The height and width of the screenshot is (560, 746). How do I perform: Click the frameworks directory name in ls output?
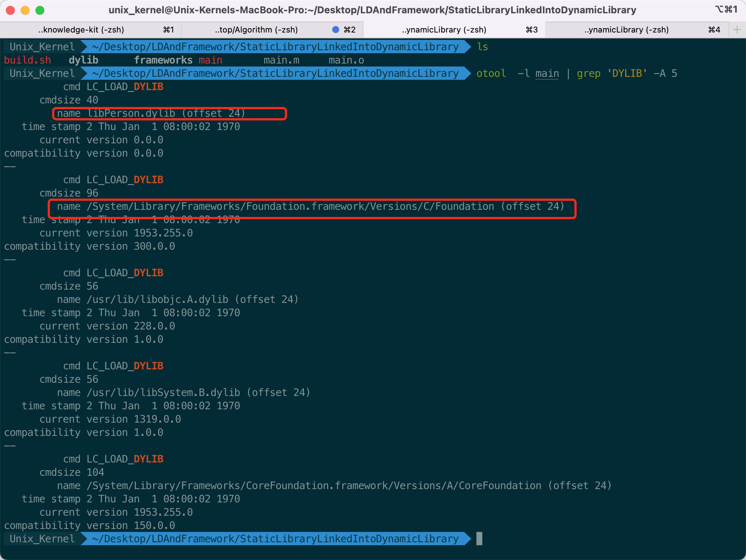tap(163, 60)
